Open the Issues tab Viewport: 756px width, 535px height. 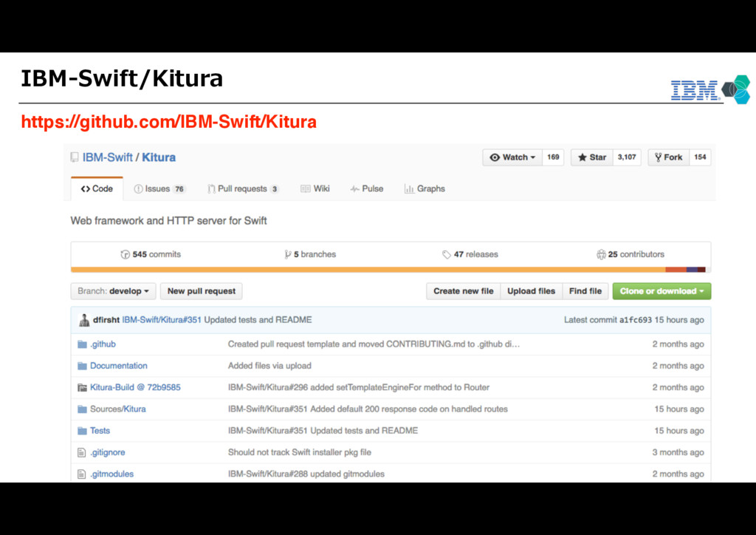(x=159, y=188)
